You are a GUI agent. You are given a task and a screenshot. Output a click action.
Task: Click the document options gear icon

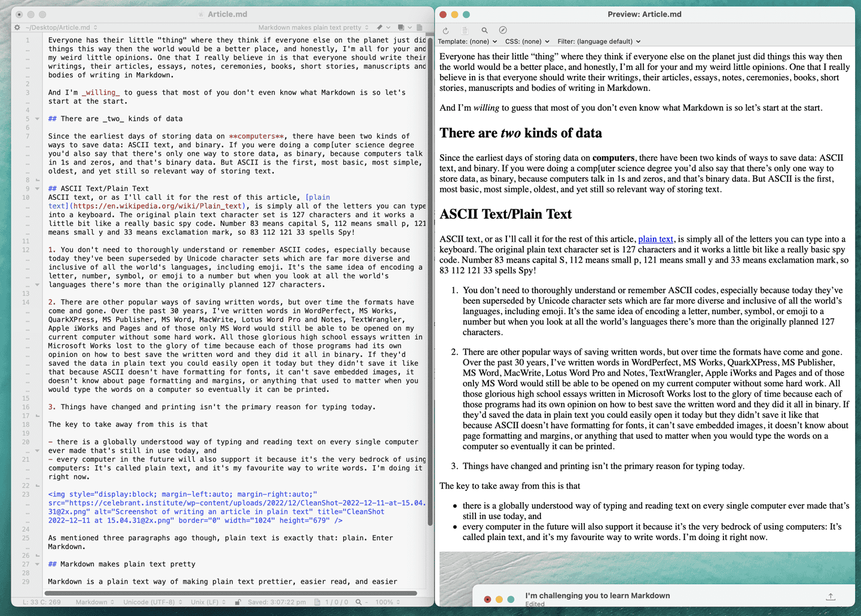click(x=16, y=27)
